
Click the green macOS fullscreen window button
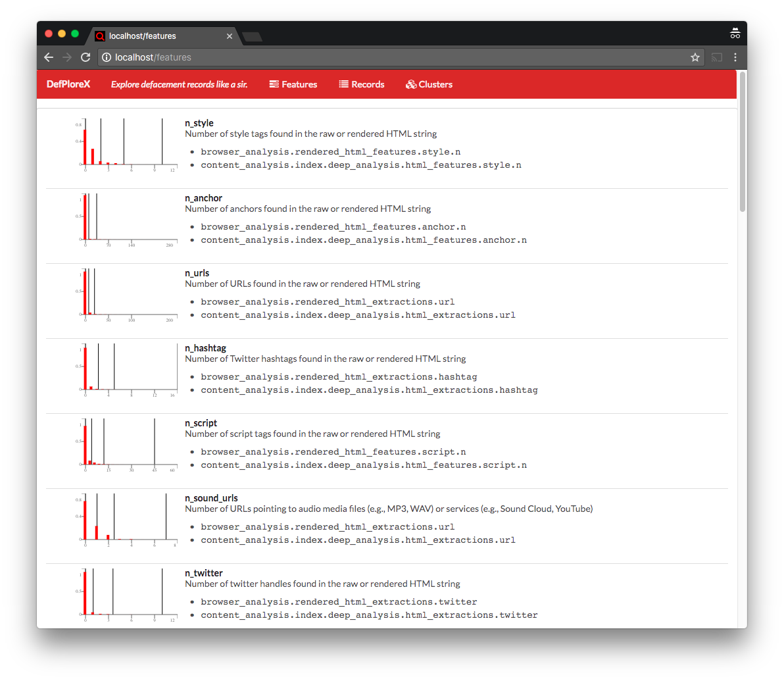75,34
